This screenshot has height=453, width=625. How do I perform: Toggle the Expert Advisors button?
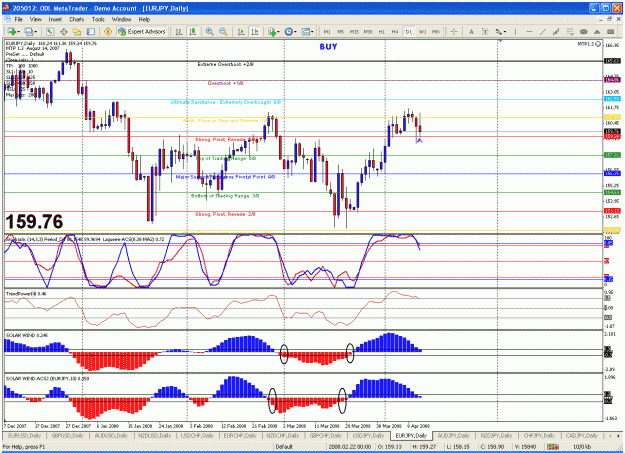tap(142, 32)
